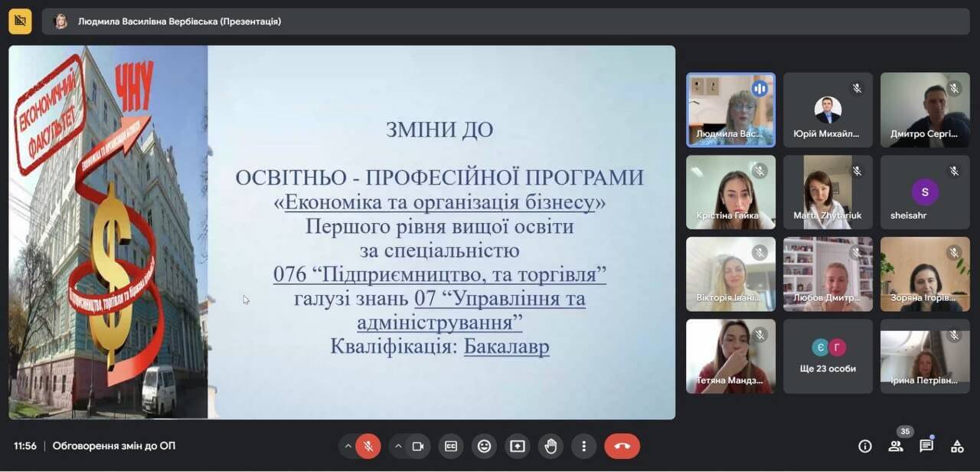980x472 pixels.
Task: Unmute the microphone
Action: [x=368, y=446]
